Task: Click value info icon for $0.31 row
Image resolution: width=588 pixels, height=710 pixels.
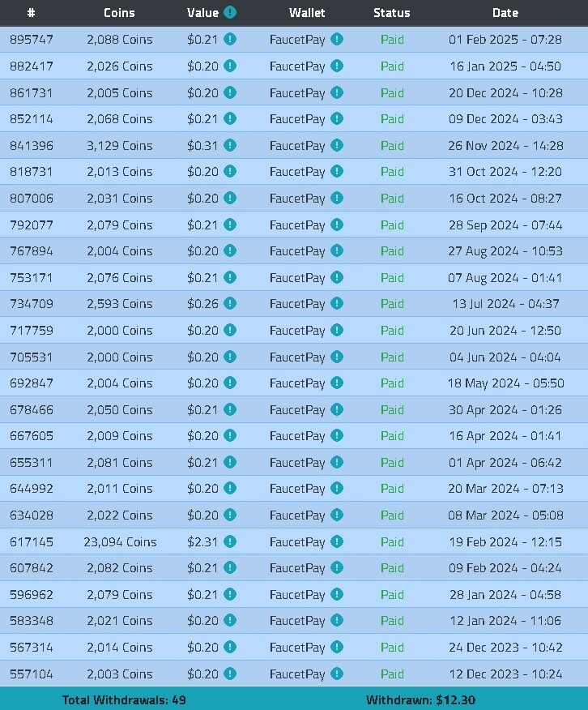Action: 230,145
